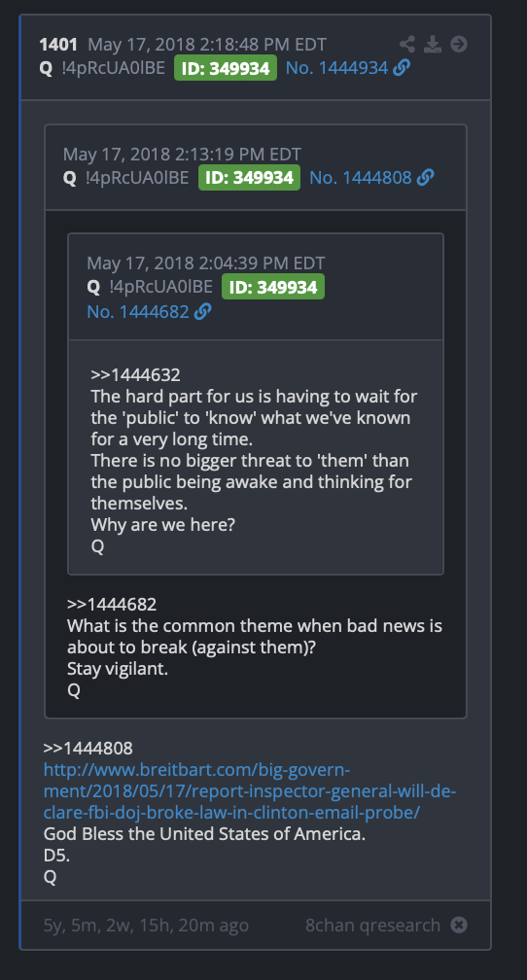The width and height of the screenshot is (527, 980).
Task: Click the go-to-post arrow icon
Action: point(459,45)
